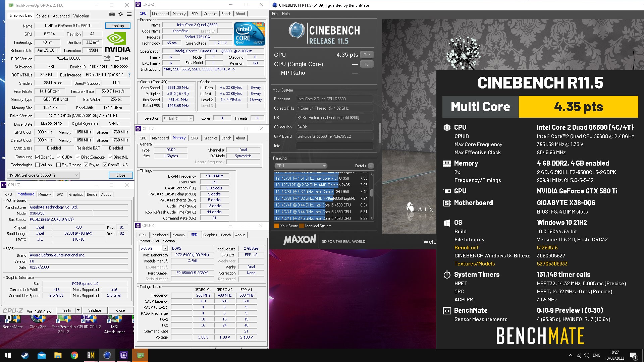
Task: Click the network icon in the system tray
Action: [x=579, y=355]
